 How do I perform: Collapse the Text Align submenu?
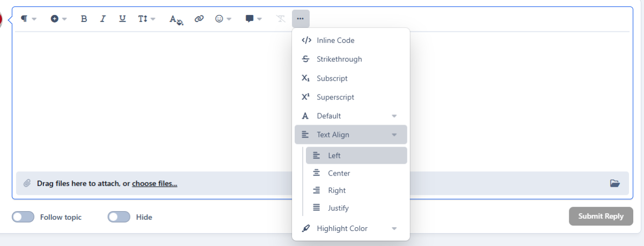point(351,135)
